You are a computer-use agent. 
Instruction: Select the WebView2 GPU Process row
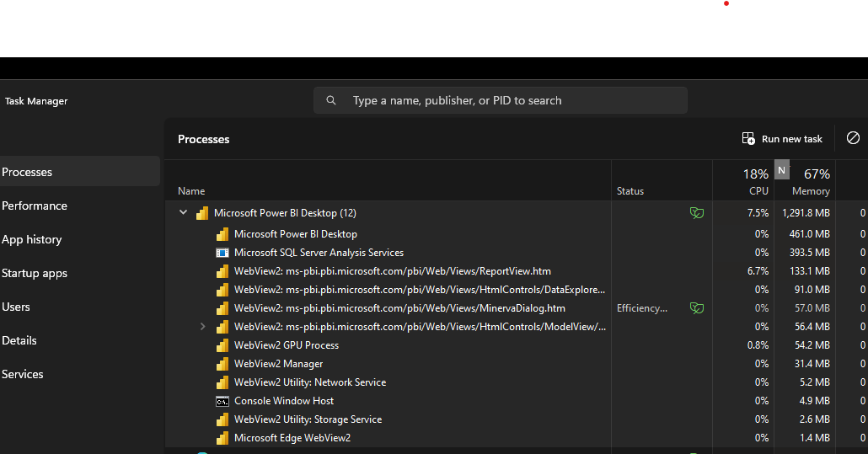517,345
